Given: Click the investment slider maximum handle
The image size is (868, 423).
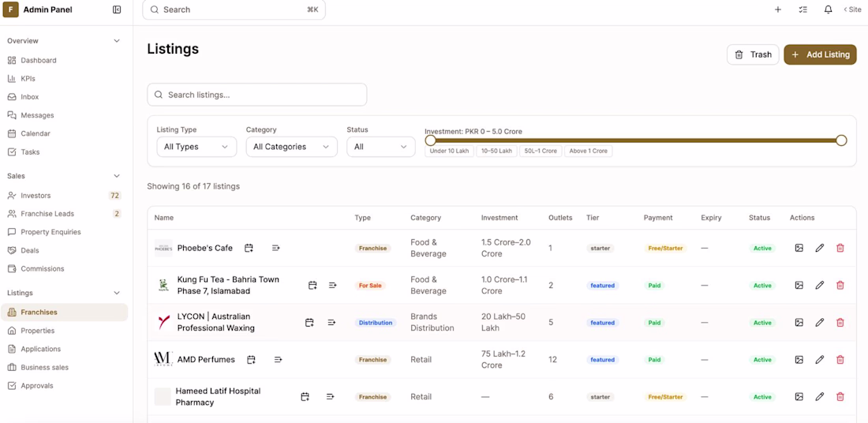Looking at the screenshot, I should [841, 140].
